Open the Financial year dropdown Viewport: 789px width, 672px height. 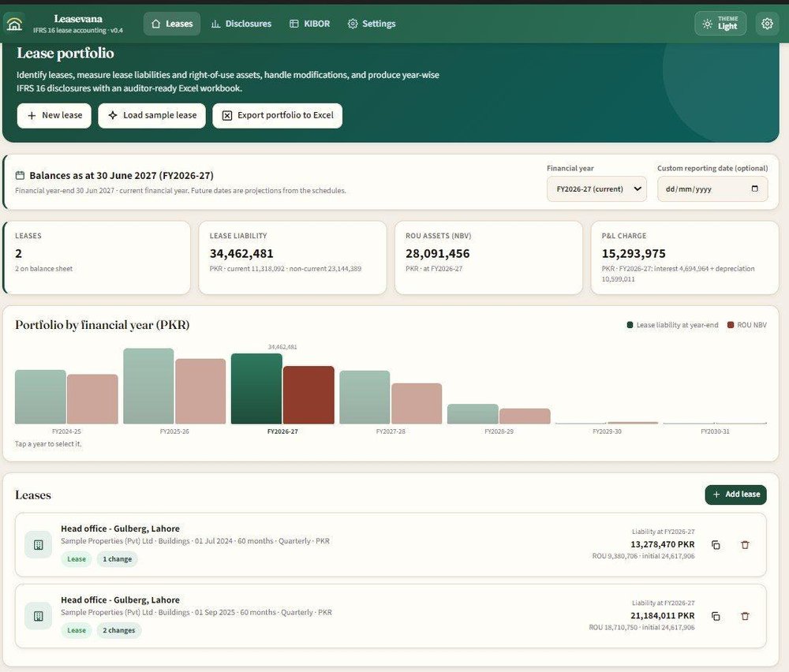[596, 189]
